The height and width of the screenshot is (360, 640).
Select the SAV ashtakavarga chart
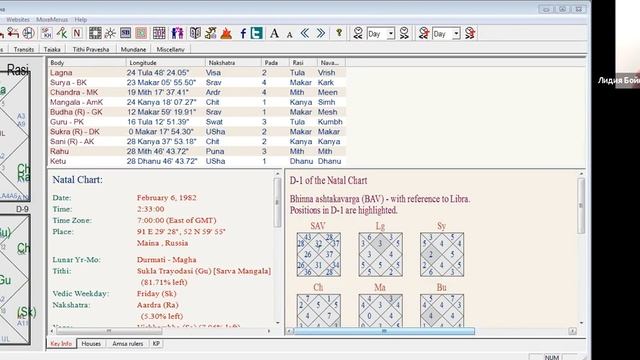pyautogui.click(x=318, y=255)
